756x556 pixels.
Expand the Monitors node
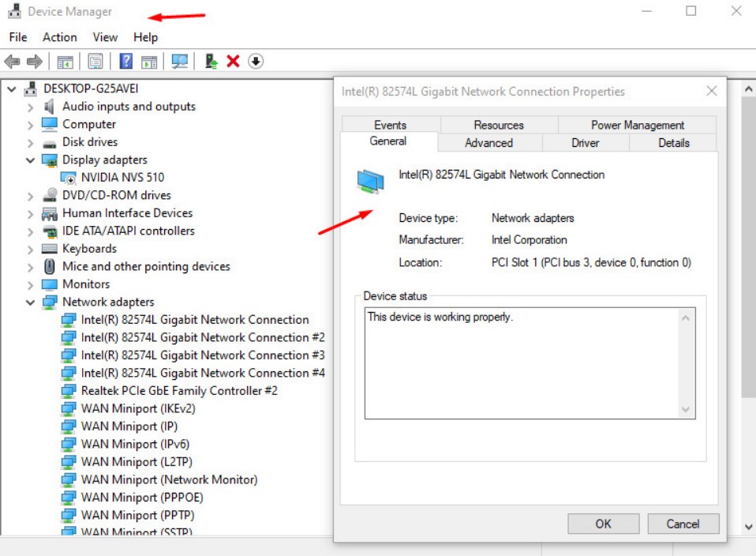pos(30,285)
